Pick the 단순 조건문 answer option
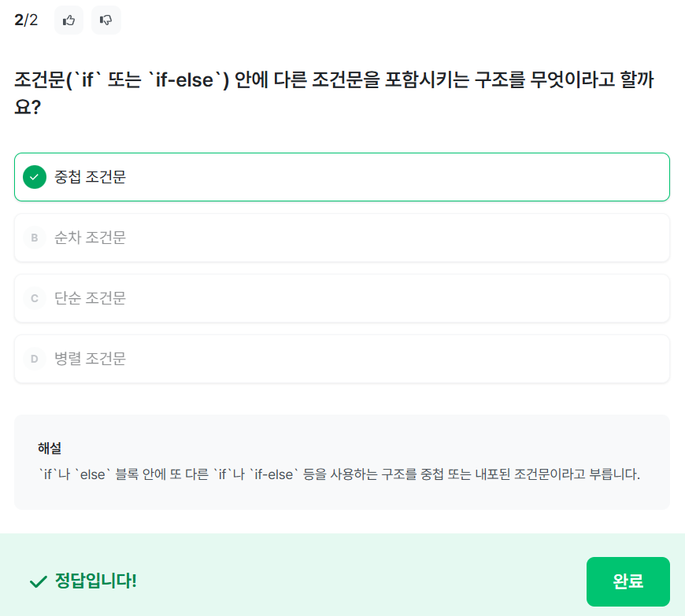This screenshot has width=685, height=616. click(x=342, y=298)
